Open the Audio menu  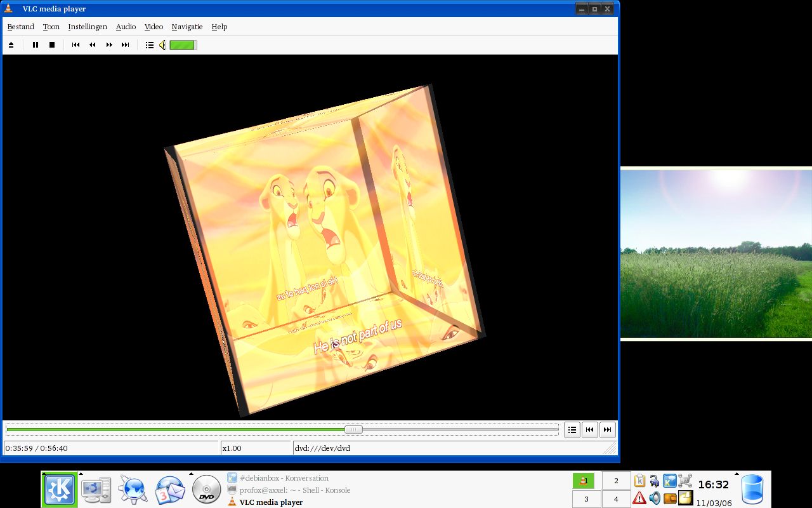pyautogui.click(x=126, y=27)
